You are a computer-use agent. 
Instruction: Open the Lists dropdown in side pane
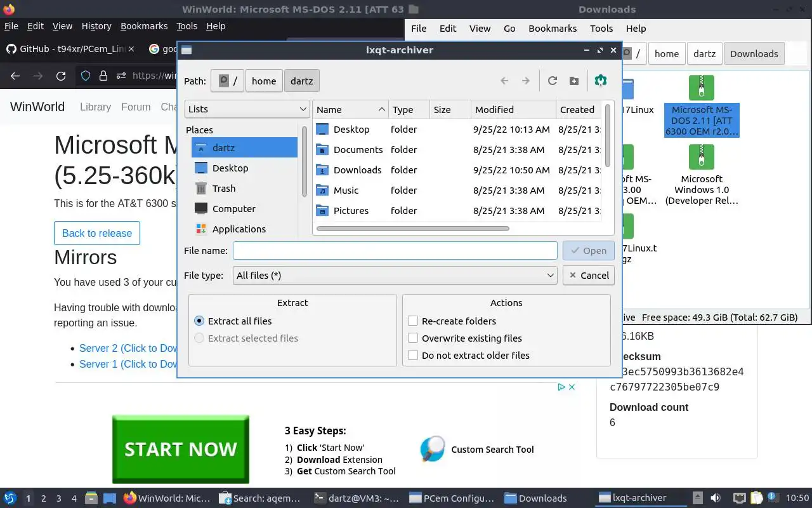click(247, 109)
